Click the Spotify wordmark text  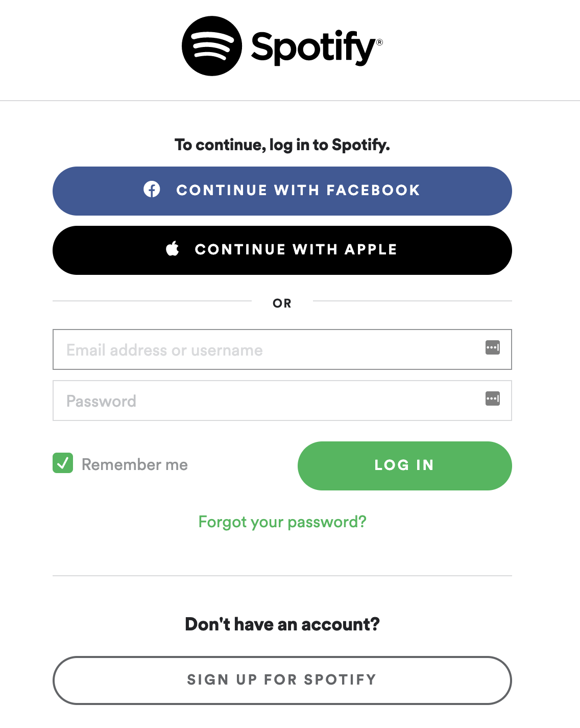(313, 48)
